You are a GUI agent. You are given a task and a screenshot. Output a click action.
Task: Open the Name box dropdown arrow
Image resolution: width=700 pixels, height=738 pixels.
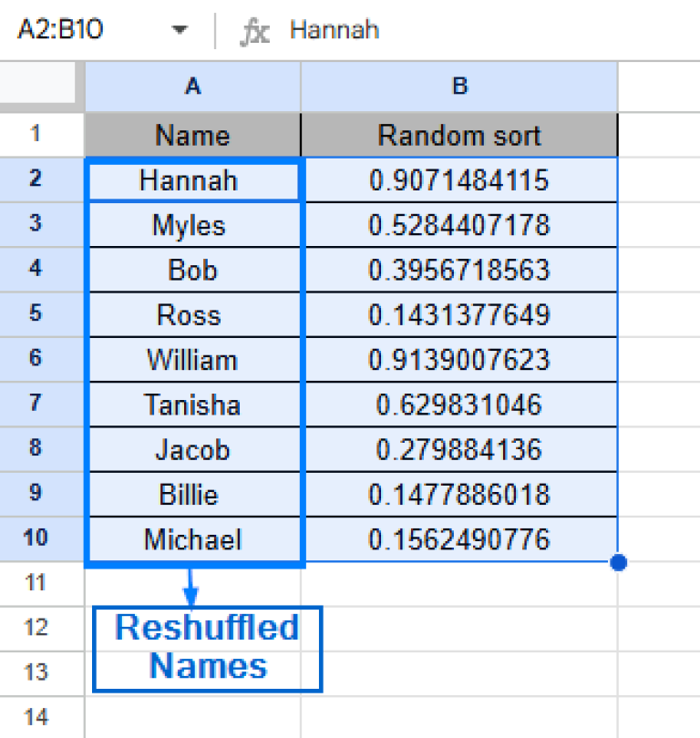tap(180, 30)
